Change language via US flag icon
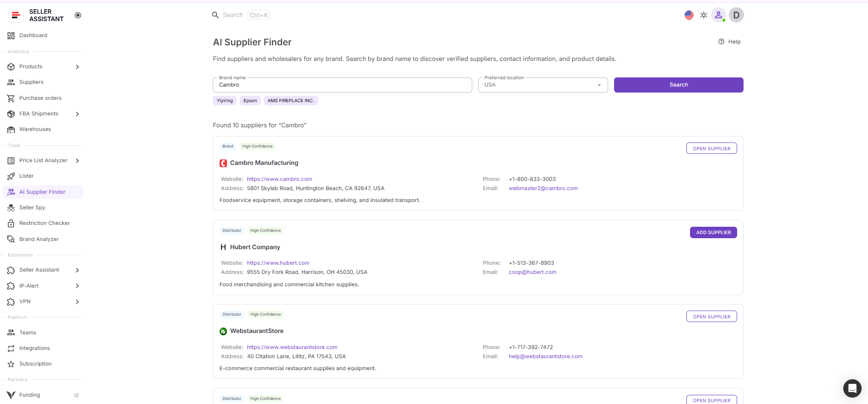The width and height of the screenshot is (868, 404). tap(689, 15)
